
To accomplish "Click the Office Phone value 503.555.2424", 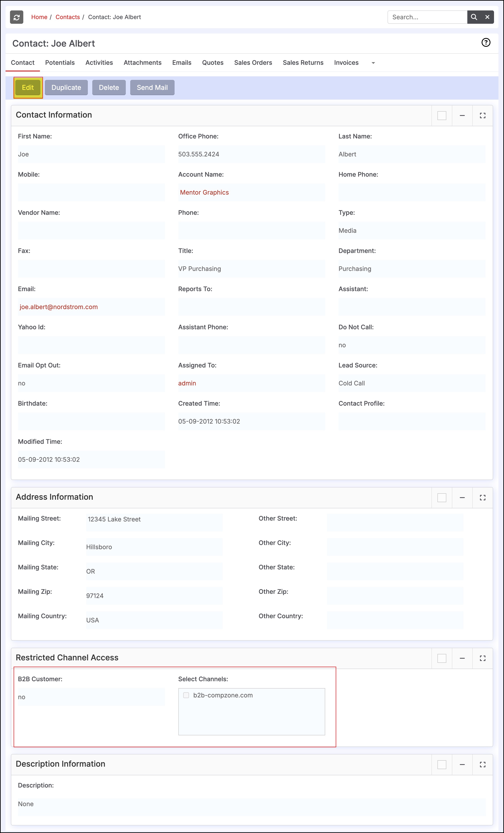I will coord(198,154).
